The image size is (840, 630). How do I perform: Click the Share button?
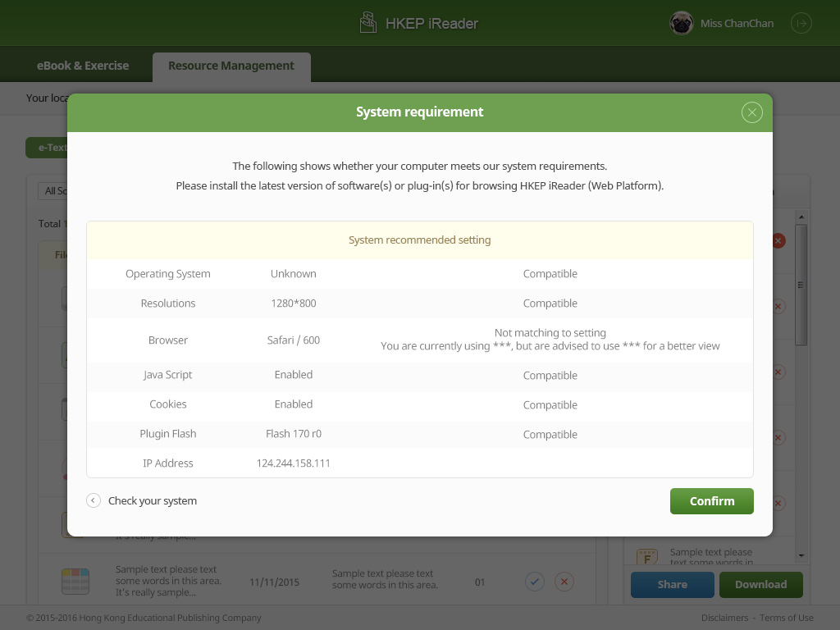tap(672, 585)
